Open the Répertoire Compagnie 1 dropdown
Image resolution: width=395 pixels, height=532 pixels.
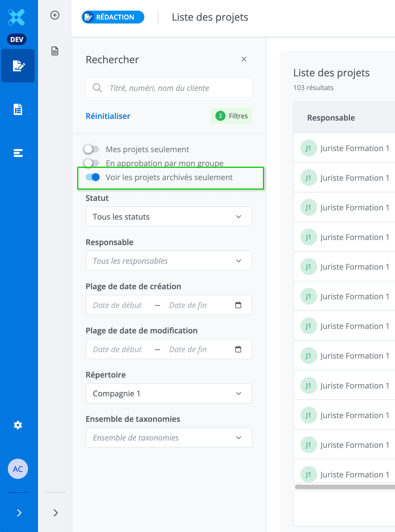(x=169, y=394)
